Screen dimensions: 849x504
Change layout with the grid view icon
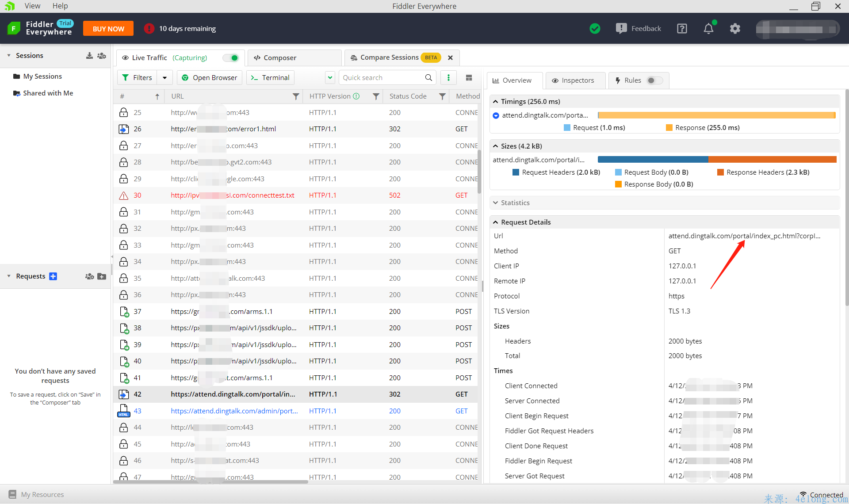pos(469,77)
